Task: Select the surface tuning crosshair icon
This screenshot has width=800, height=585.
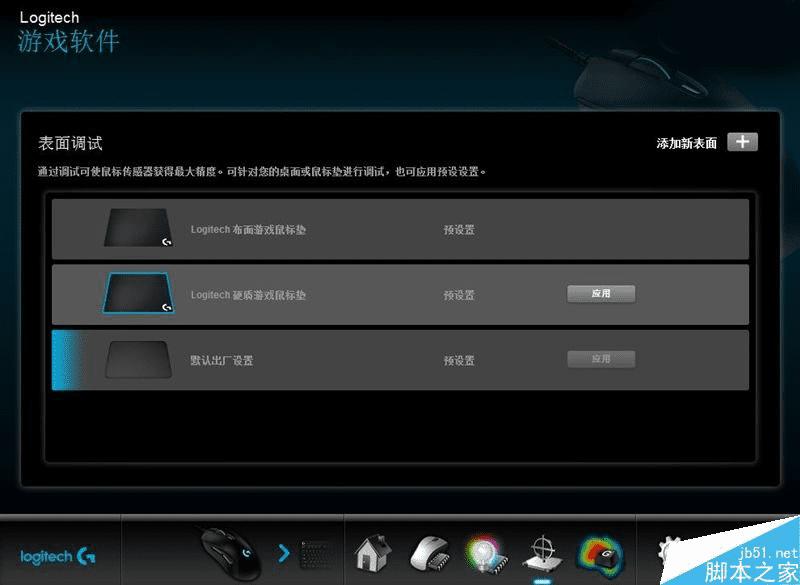Action: coord(542,554)
